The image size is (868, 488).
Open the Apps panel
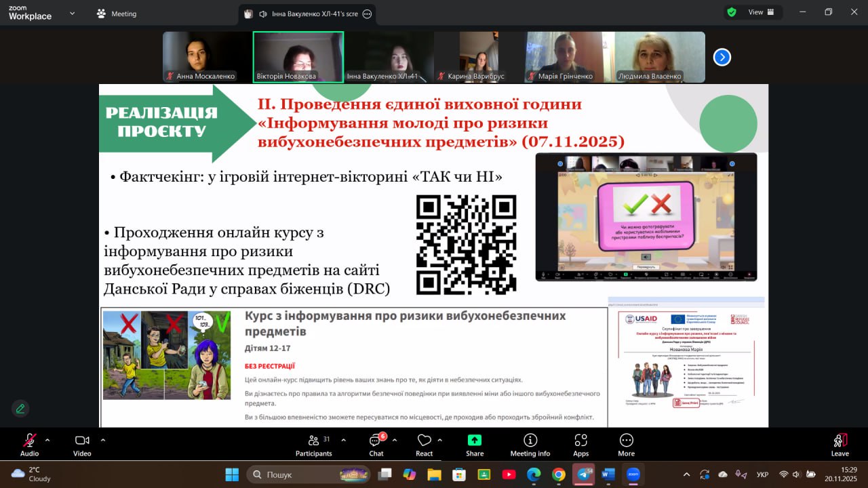coord(580,444)
